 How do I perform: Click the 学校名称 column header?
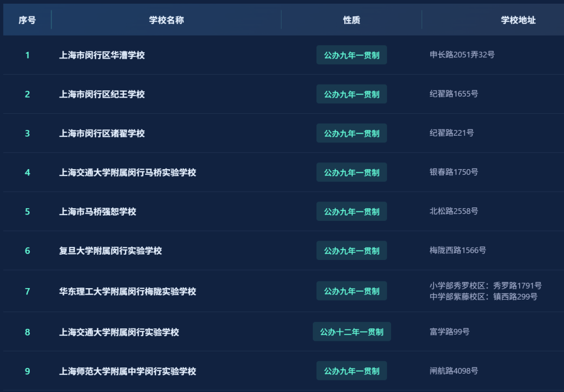point(166,20)
